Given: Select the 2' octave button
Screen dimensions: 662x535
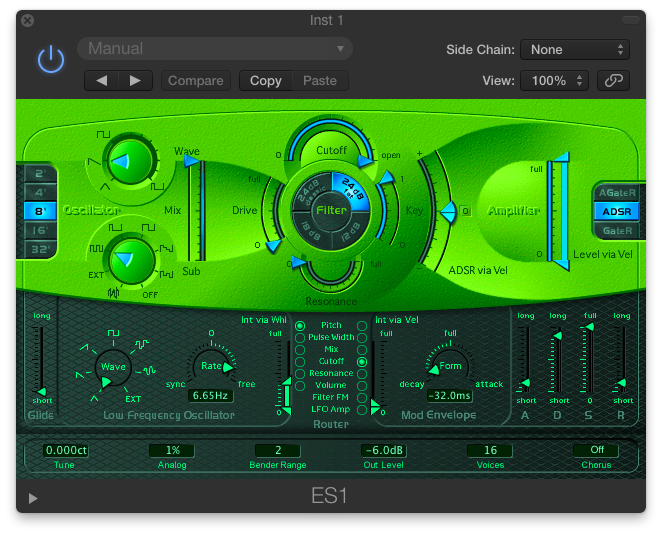Looking at the screenshot, I should coord(40,174).
